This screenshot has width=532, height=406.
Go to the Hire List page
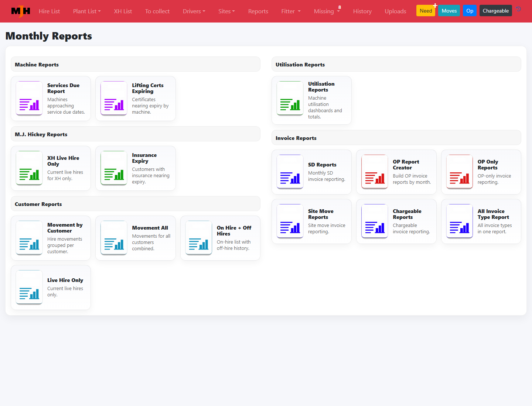(x=49, y=11)
